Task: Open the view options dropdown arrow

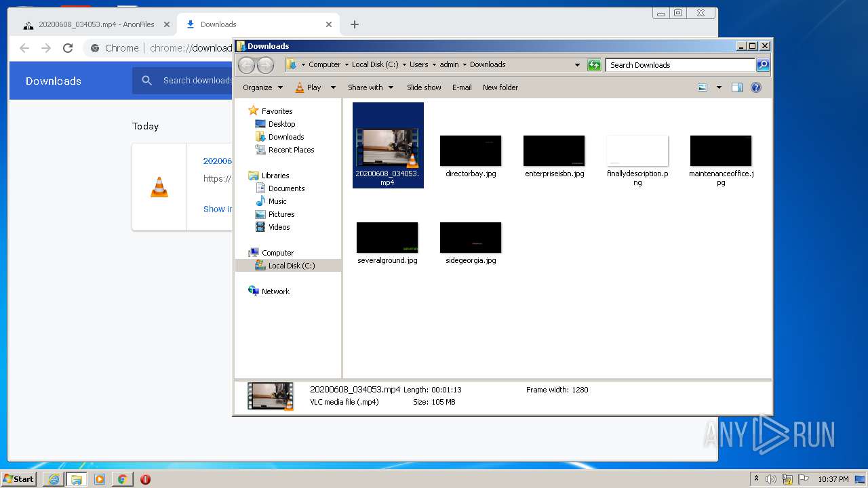Action: pos(719,87)
